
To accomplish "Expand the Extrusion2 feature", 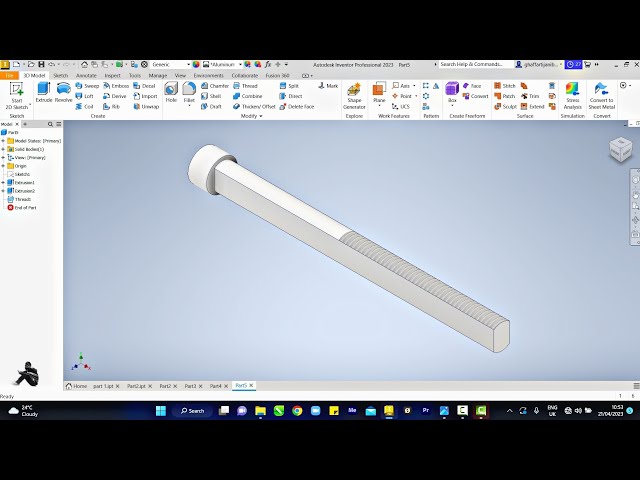I will pos(3,191).
